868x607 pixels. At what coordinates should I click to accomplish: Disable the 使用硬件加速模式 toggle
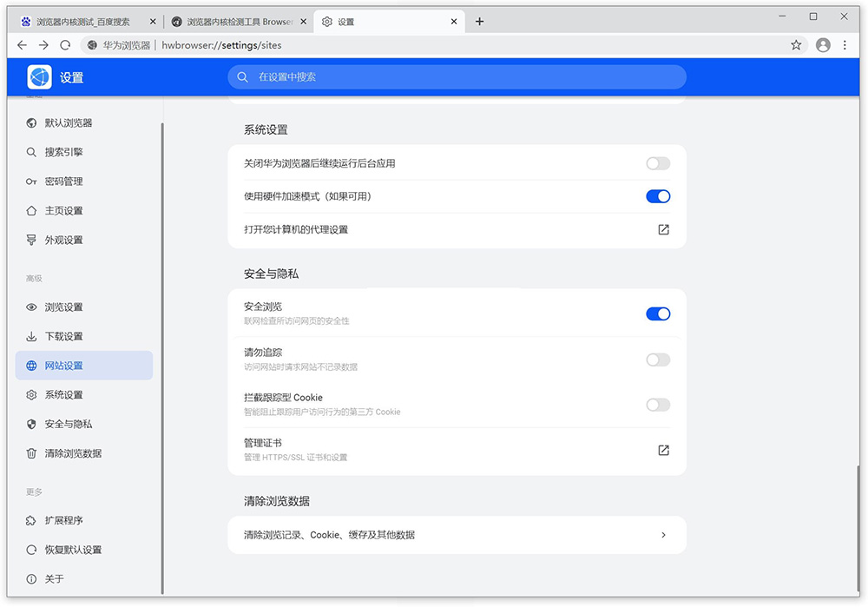[658, 196]
